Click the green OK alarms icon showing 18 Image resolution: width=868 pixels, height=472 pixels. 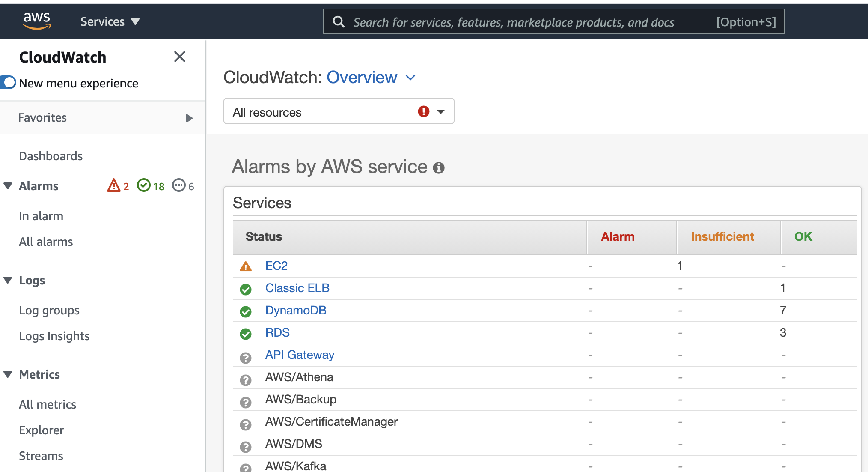143,185
